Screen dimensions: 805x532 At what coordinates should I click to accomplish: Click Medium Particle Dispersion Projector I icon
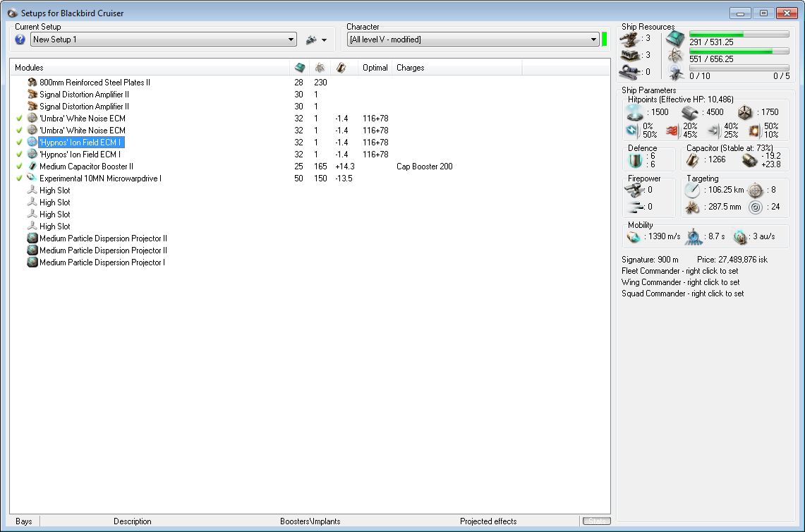(32, 262)
